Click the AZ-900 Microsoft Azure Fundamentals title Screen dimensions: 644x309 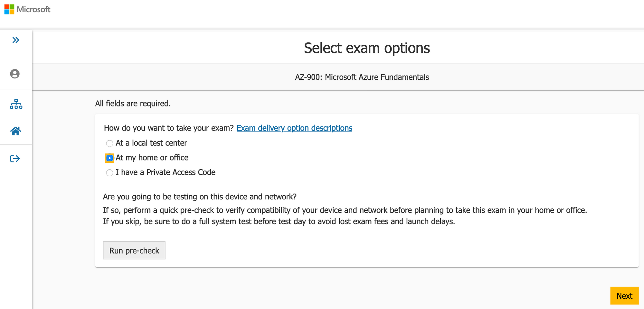(362, 77)
